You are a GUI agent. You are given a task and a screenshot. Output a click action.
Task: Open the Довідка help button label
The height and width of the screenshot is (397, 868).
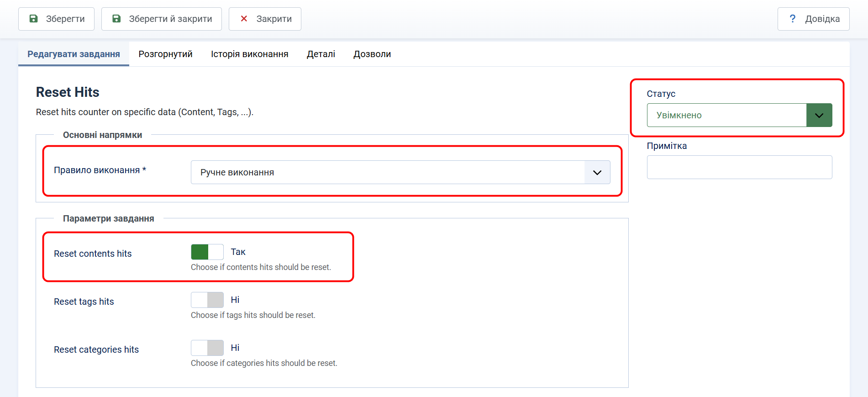[x=822, y=19]
